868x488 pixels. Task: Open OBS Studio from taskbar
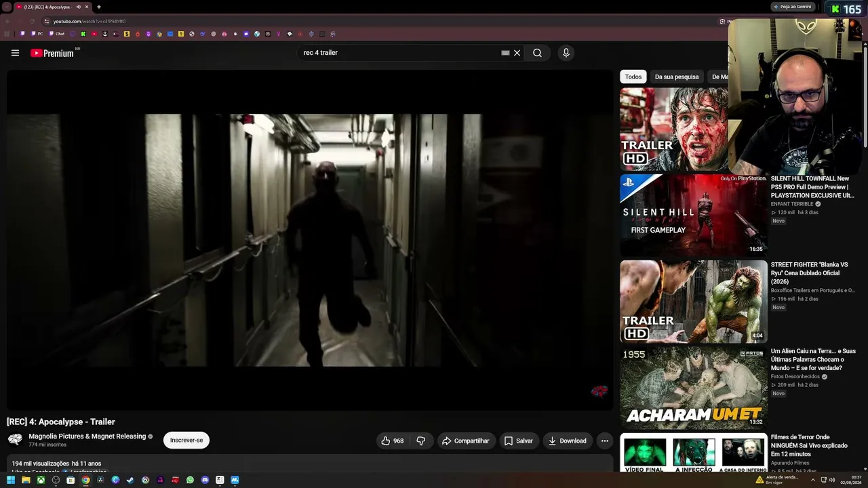pos(56,480)
